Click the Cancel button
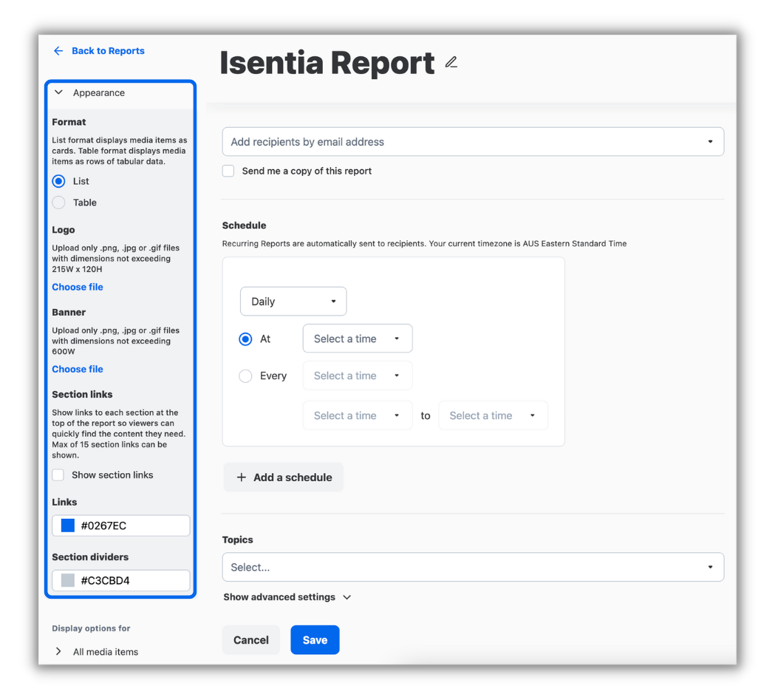775x700 pixels. (x=251, y=639)
